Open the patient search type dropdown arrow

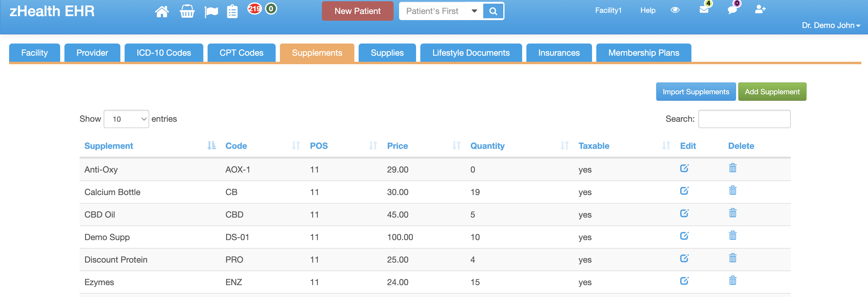pos(474,11)
